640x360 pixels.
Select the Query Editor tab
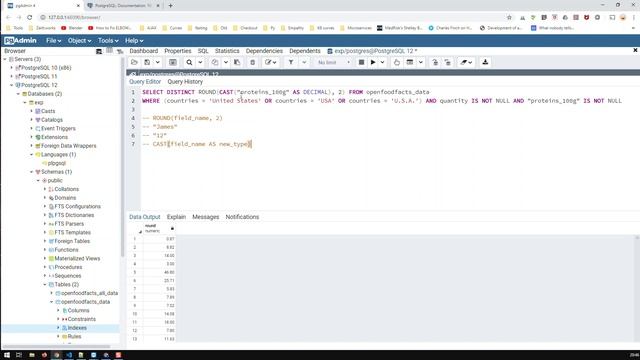click(145, 82)
